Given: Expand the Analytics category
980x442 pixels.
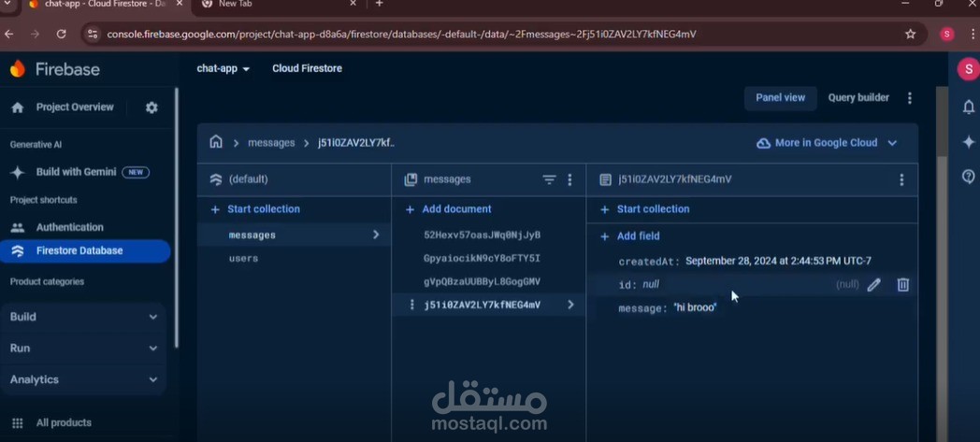Looking at the screenshot, I should tap(83, 379).
